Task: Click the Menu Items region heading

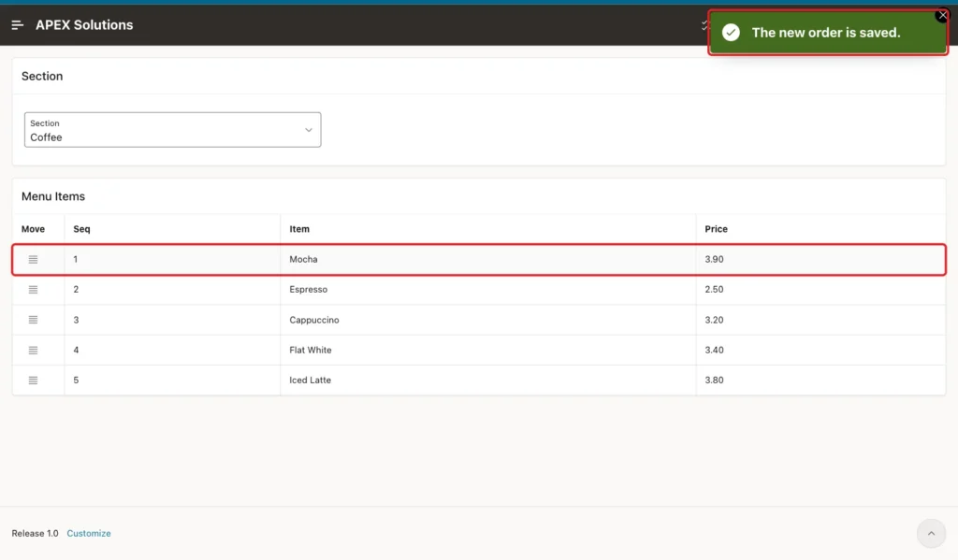Action: point(53,196)
